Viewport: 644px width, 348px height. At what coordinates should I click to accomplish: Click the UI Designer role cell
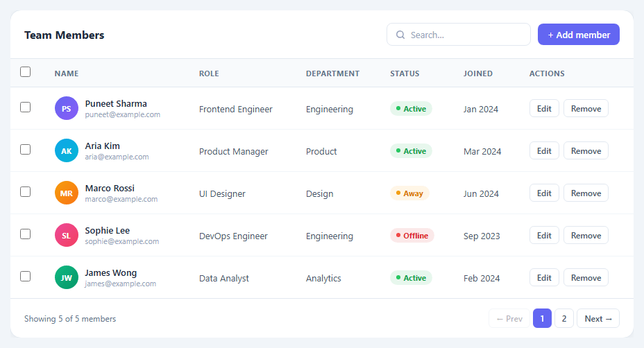pyautogui.click(x=222, y=193)
